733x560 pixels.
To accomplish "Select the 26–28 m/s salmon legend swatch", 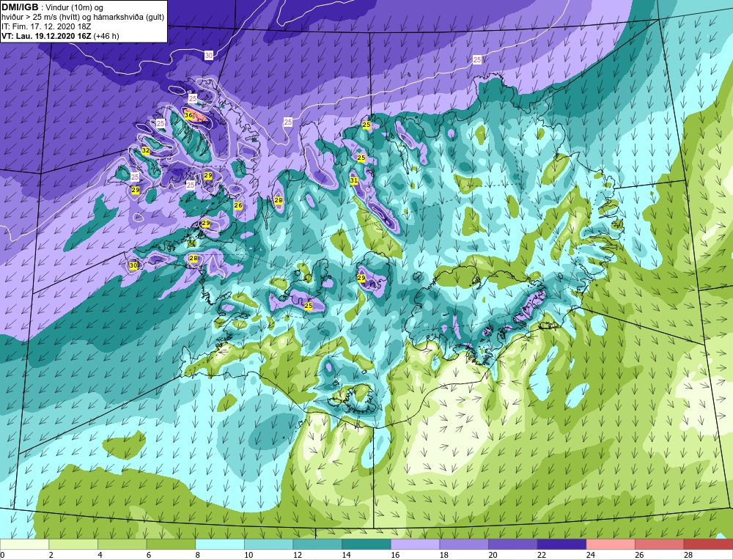I will 659,544.
